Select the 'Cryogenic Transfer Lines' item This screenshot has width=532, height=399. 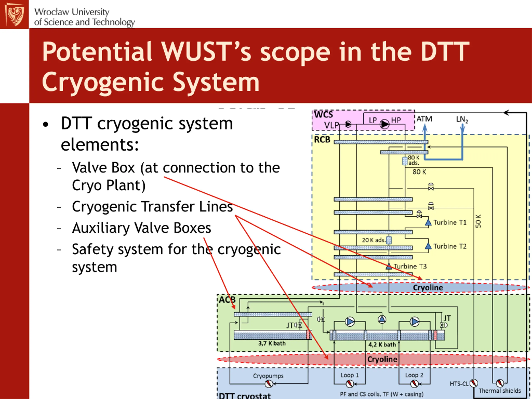point(153,207)
